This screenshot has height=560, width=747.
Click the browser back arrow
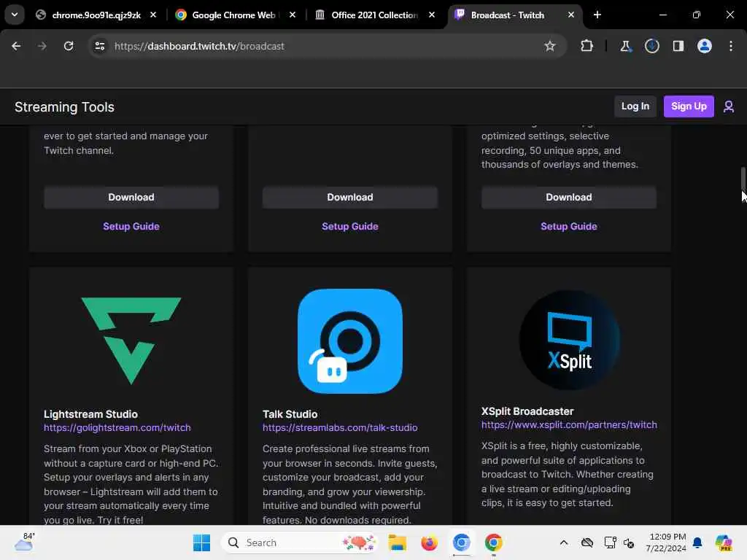coord(16,46)
